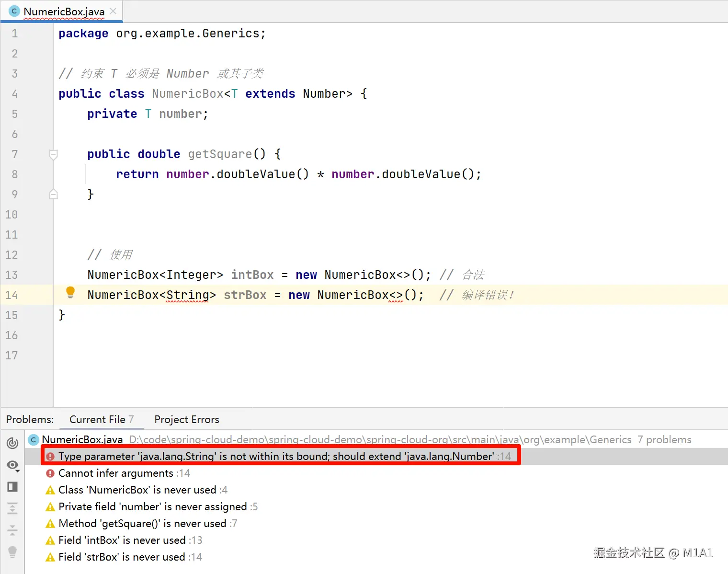
Task: Click line number 4 in the gutter
Action: point(14,94)
